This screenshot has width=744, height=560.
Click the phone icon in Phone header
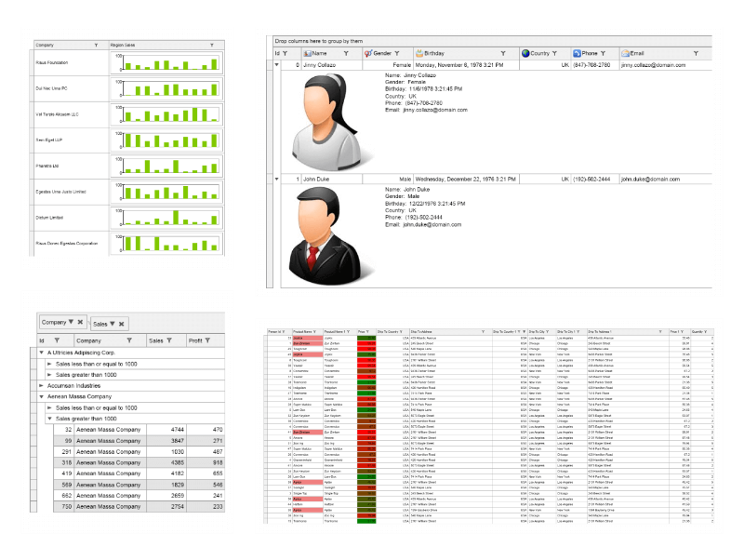(577, 53)
